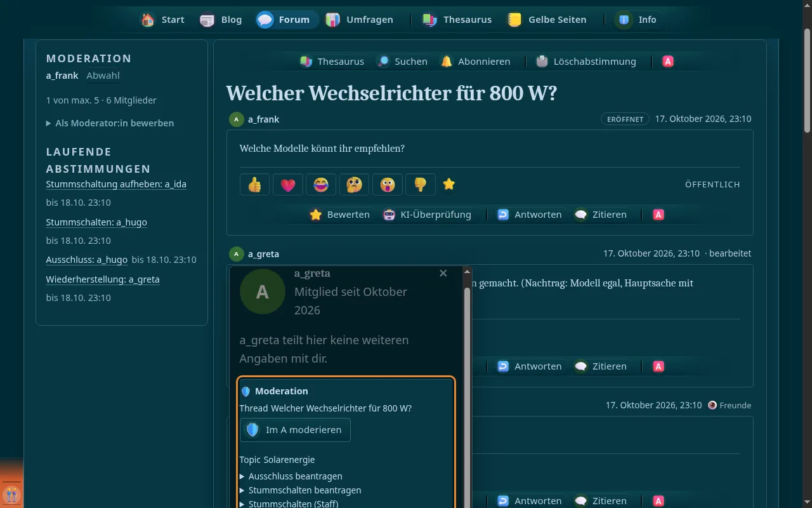This screenshot has width=812, height=508.
Task: React with thumbs up on a_frank's post
Action: coord(255,185)
